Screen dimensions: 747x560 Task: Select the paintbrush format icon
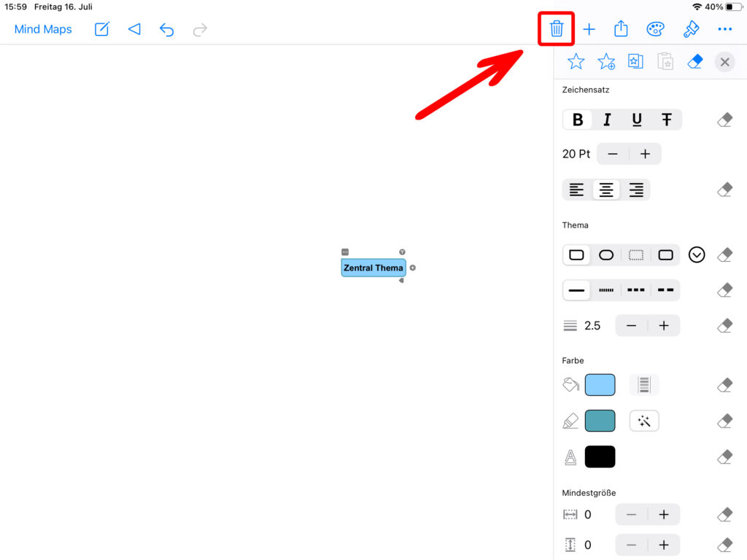click(x=690, y=29)
